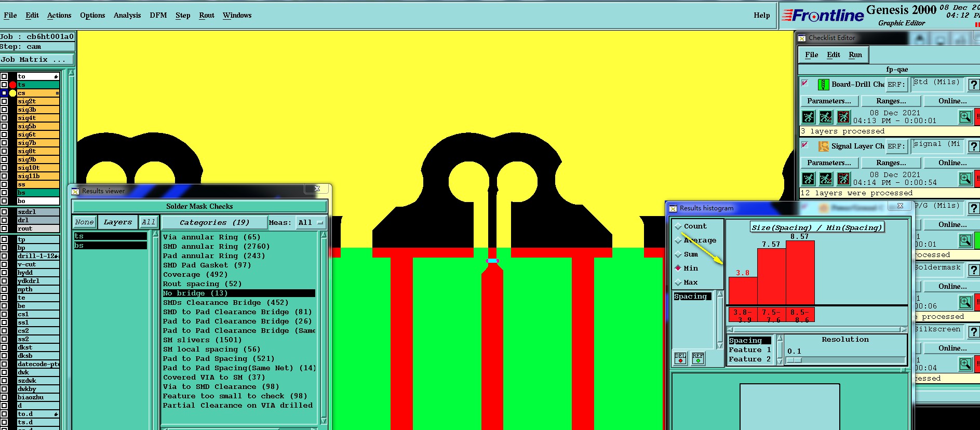Toggle the checkbox for layer sig2t
The image size is (980, 430).
[4, 101]
